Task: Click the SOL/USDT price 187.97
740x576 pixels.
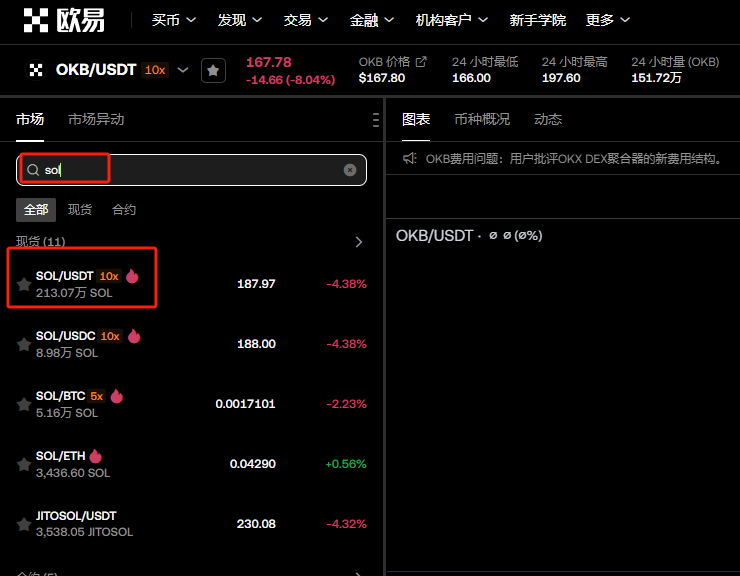Action: pos(256,284)
